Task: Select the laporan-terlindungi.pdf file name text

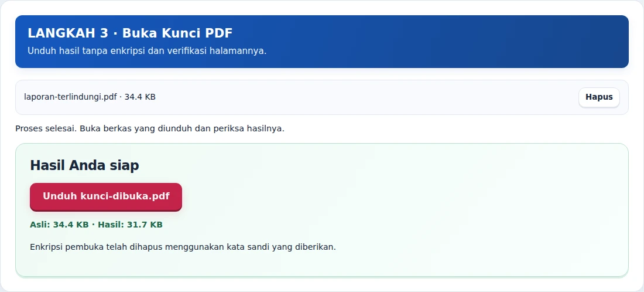Action: pyautogui.click(x=70, y=97)
